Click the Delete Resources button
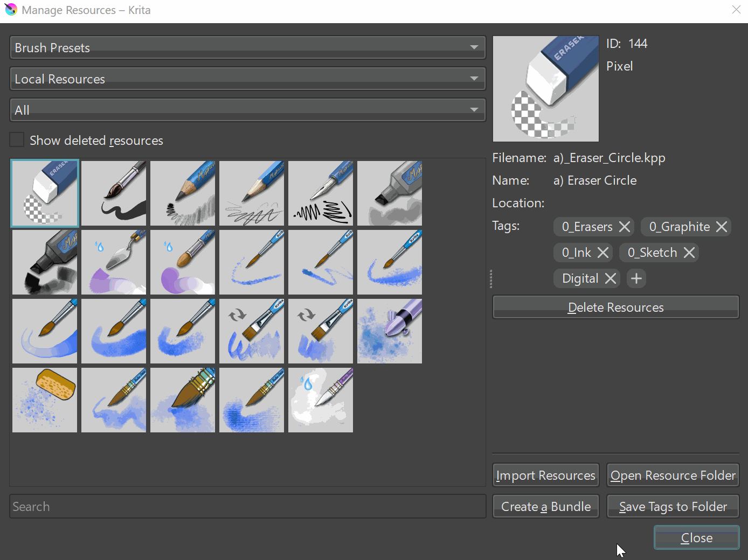The height and width of the screenshot is (560, 748). pyautogui.click(x=615, y=307)
